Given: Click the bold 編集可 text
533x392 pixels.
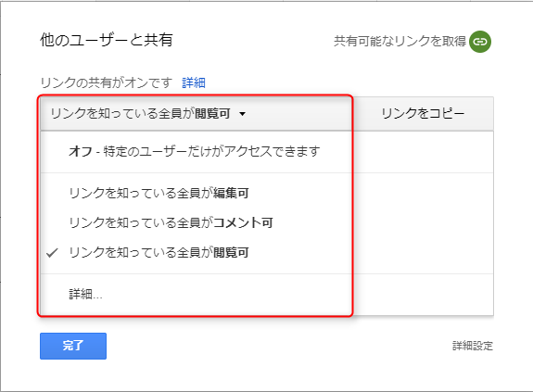Looking at the screenshot, I should tap(231, 193).
